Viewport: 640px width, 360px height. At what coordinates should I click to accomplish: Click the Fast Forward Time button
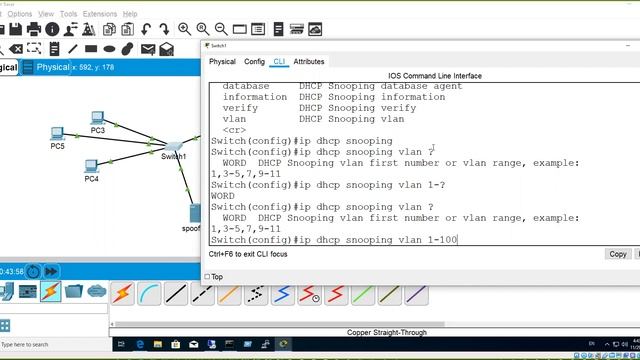coord(51,271)
